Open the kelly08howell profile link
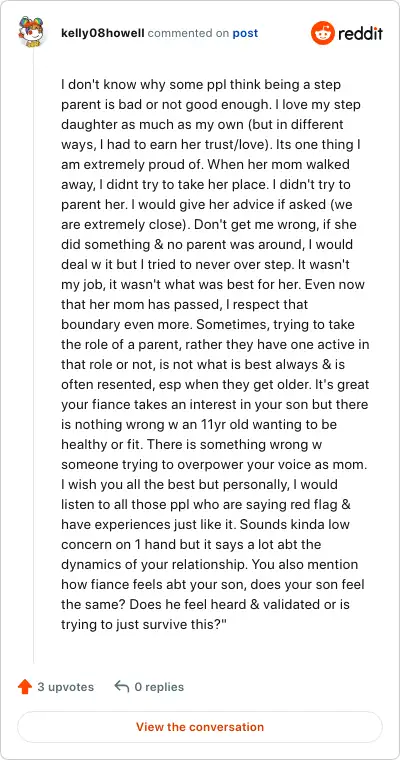The width and height of the screenshot is (400, 760). pos(103,33)
